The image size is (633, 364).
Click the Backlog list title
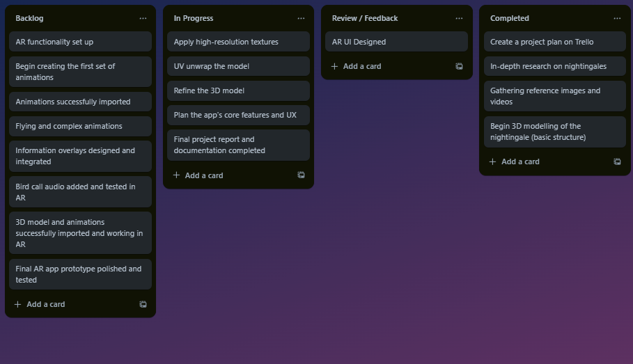[29, 18]
